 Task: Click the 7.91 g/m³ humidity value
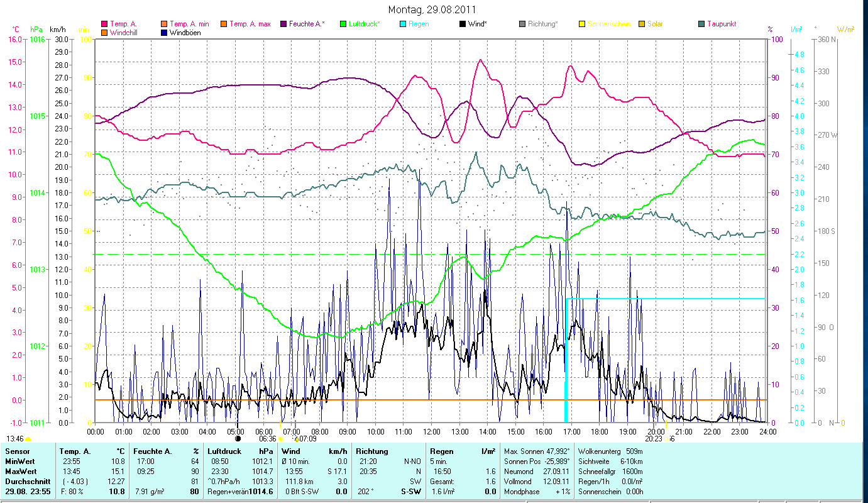pyautogui.click(x=150, y=491)
